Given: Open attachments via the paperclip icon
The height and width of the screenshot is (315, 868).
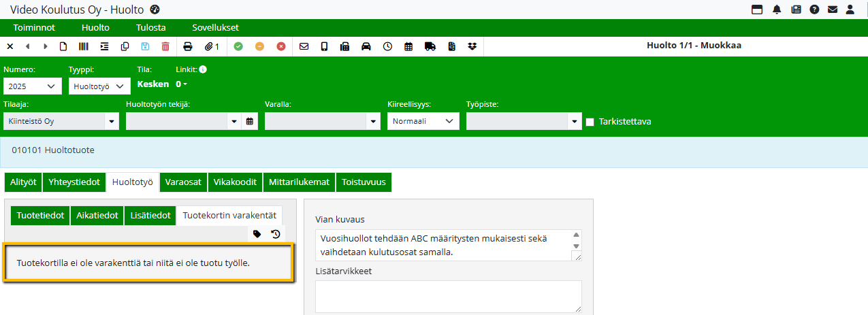Looking at the screenshot, I should 211,46.
